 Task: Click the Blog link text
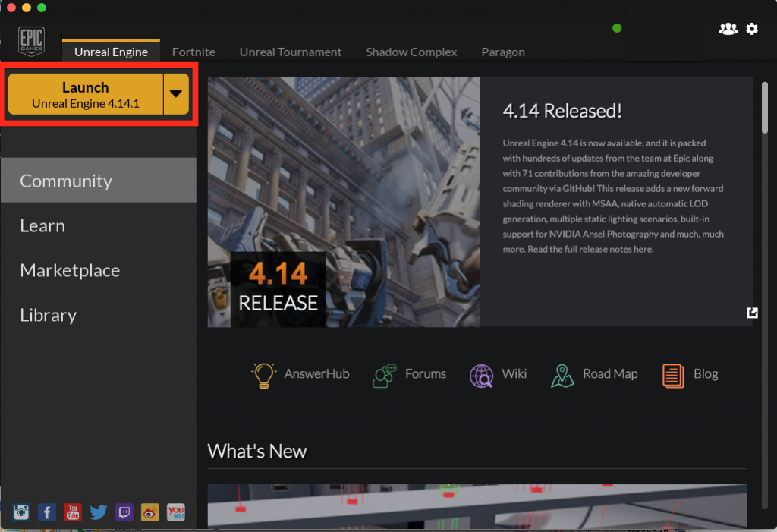click(x=706, y=373)
